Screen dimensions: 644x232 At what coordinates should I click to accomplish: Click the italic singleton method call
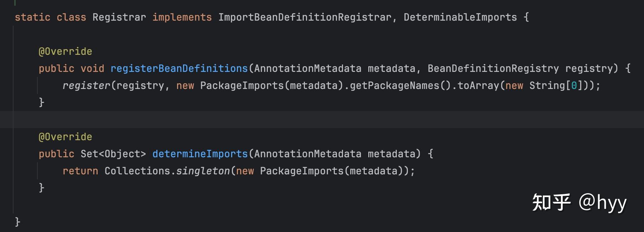(x=203, y=171)
